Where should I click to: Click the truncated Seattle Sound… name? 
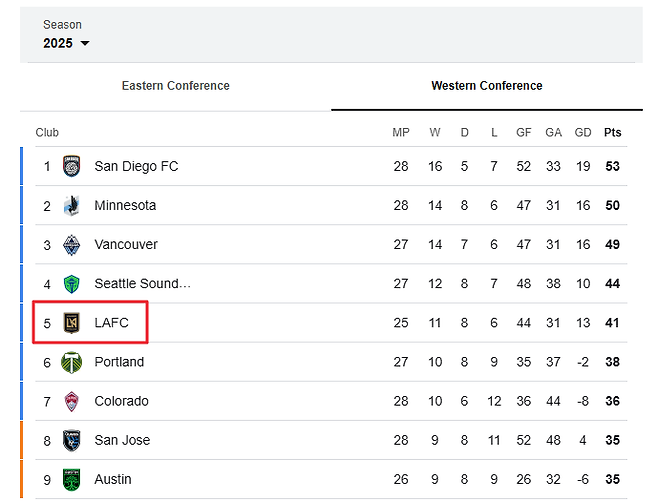tap(142, 283)
